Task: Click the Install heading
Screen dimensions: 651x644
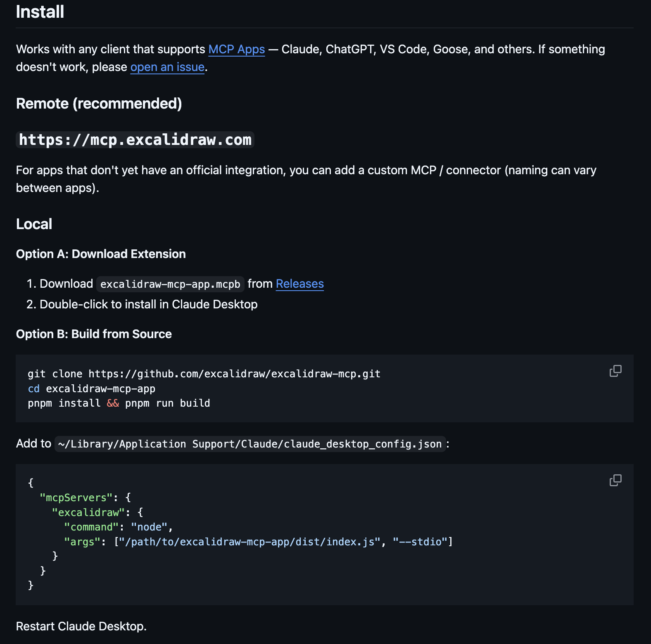Action: tap(40, 12)
